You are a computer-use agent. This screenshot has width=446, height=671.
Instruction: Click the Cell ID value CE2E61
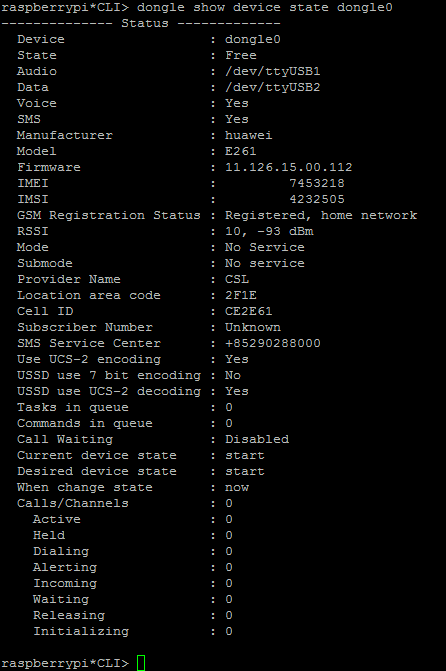(x=249, y=311)
